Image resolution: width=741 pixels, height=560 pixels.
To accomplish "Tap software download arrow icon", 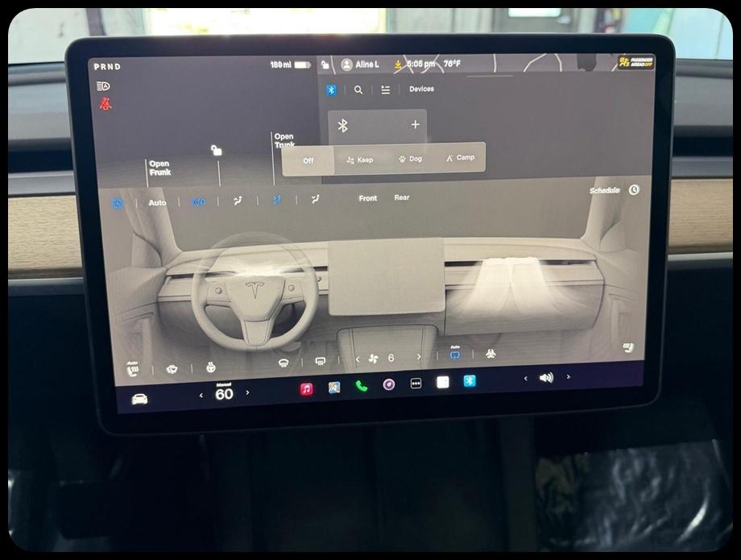I will pyautogui.click(x=399, y=64).
